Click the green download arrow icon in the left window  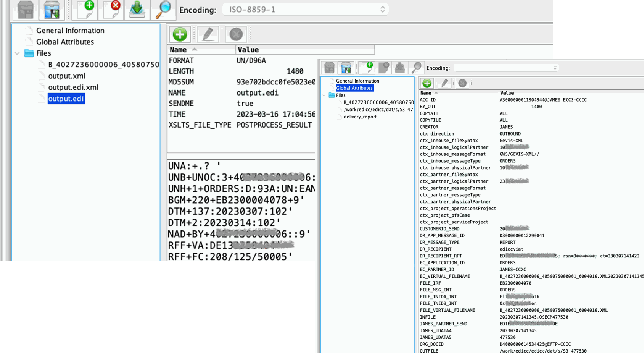pos(137,9)
